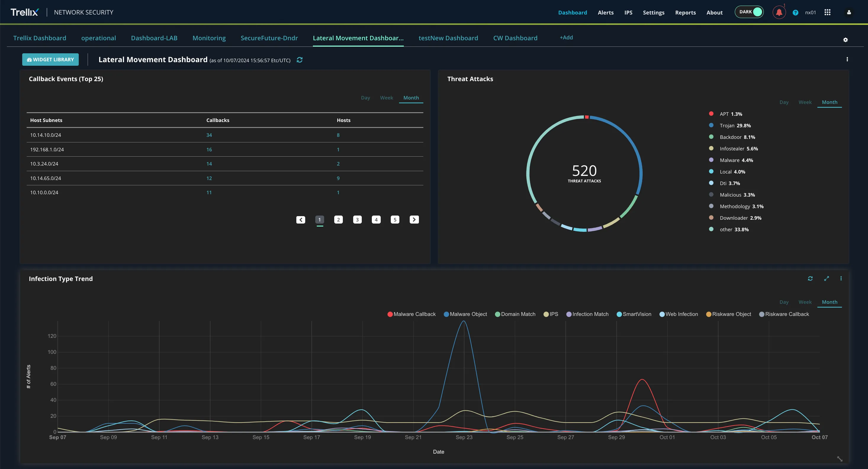
Task: Refresh the Lateral Movement Dashboard
Action: click(300, 60)
